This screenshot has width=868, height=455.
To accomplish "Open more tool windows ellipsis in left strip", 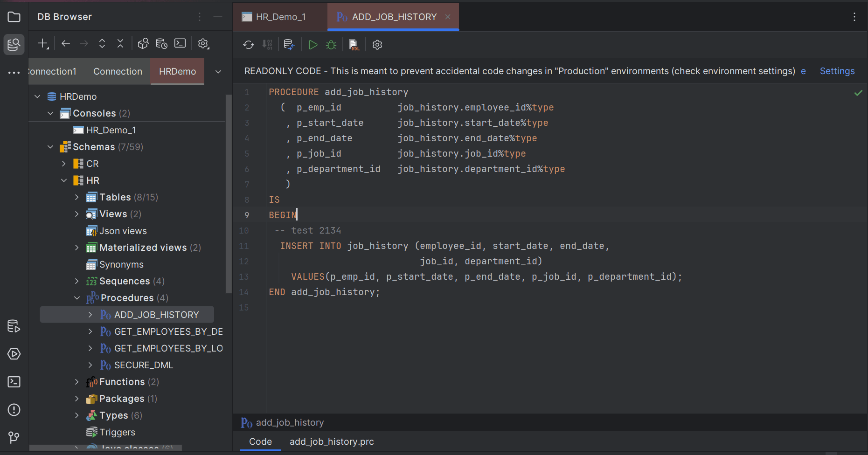I will (x=14, y=72).
